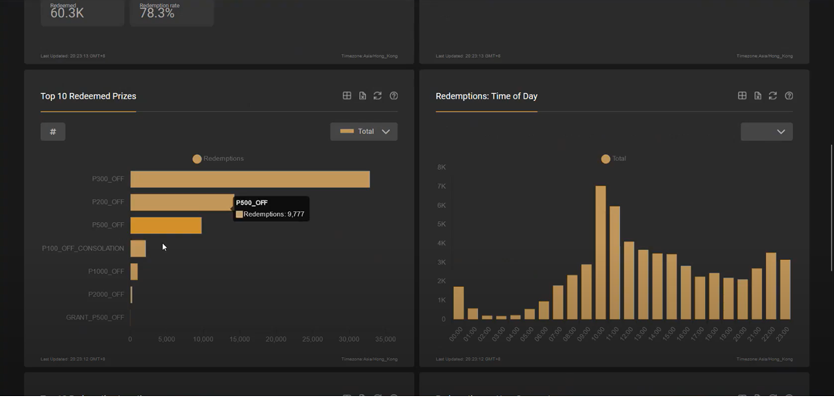This screenshot has height=398, width=834.
Task: Click the # count mode button
Action: (53, 131)
